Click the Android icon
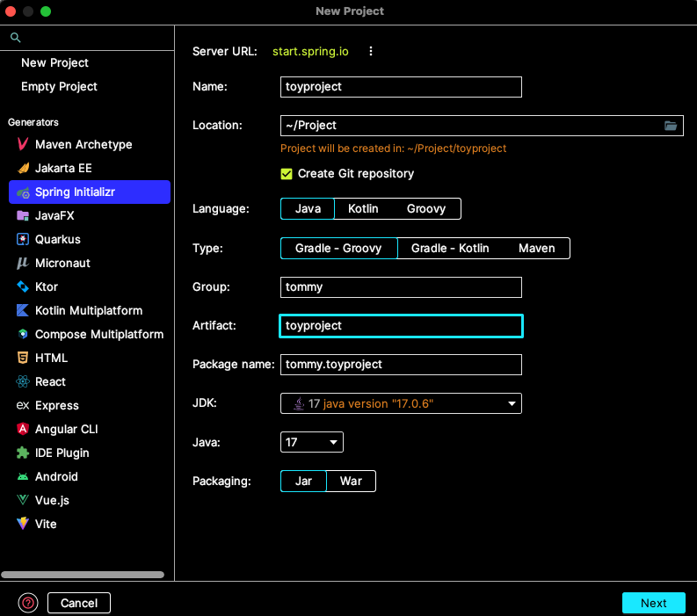The height and width of the screenshot is (616, 697). tap(23, 476)
